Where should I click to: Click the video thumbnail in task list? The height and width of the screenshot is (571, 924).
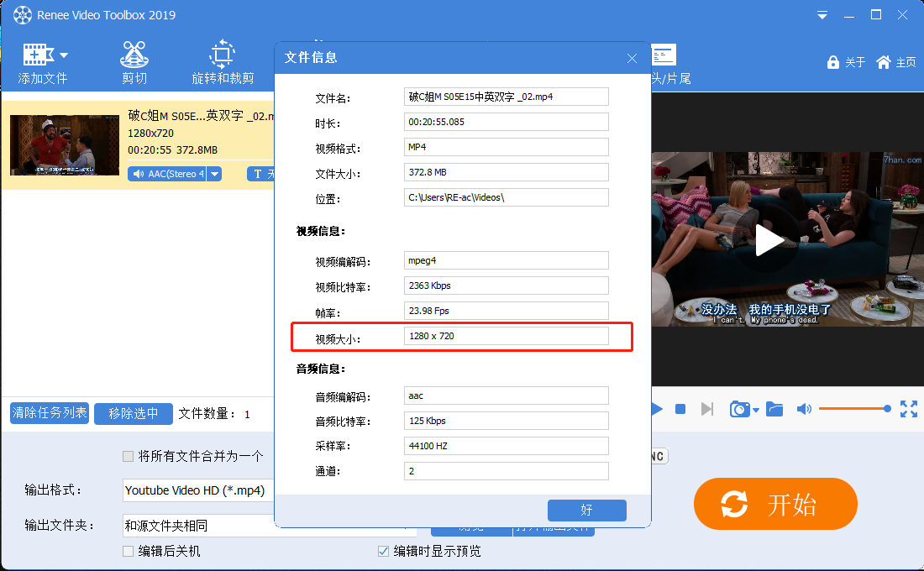64,145
